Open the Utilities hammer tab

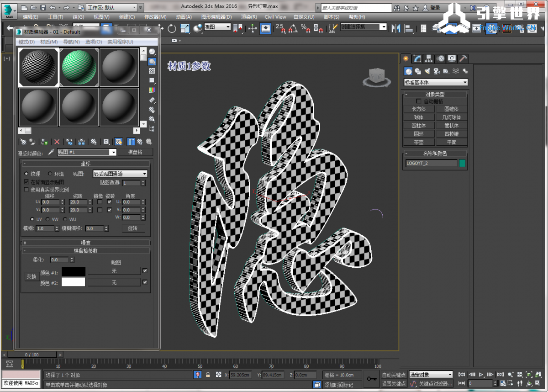463,58
